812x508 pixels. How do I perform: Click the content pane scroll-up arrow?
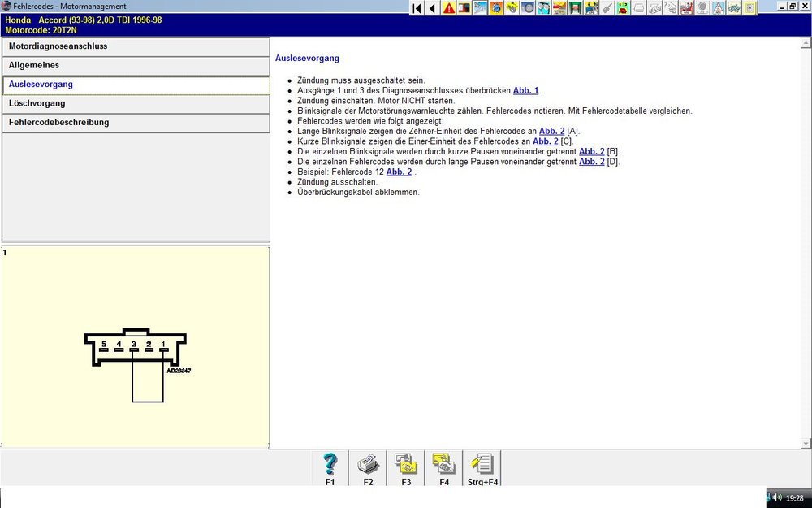tap(806, 43)
